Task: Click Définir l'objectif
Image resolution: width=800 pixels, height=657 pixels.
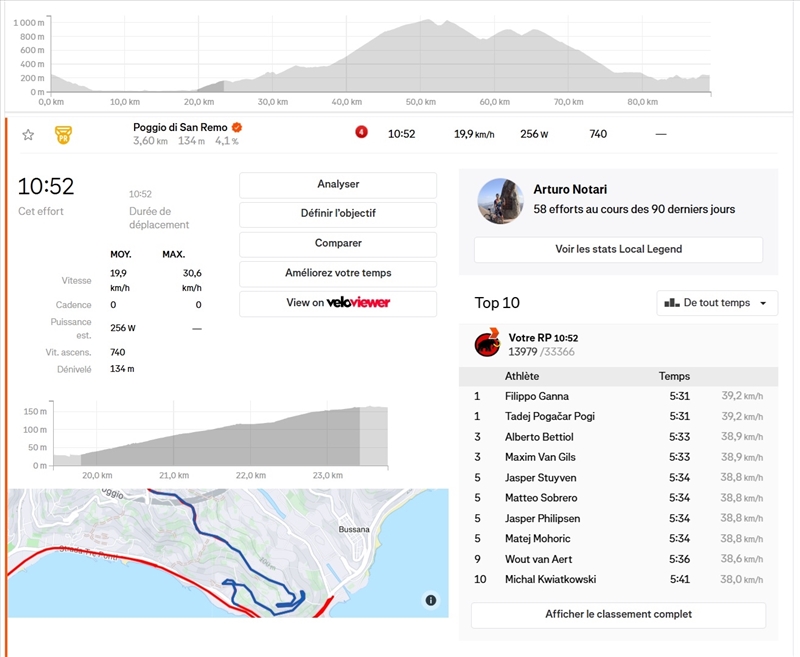Action: pyautogui.click(x=338, y=214)
